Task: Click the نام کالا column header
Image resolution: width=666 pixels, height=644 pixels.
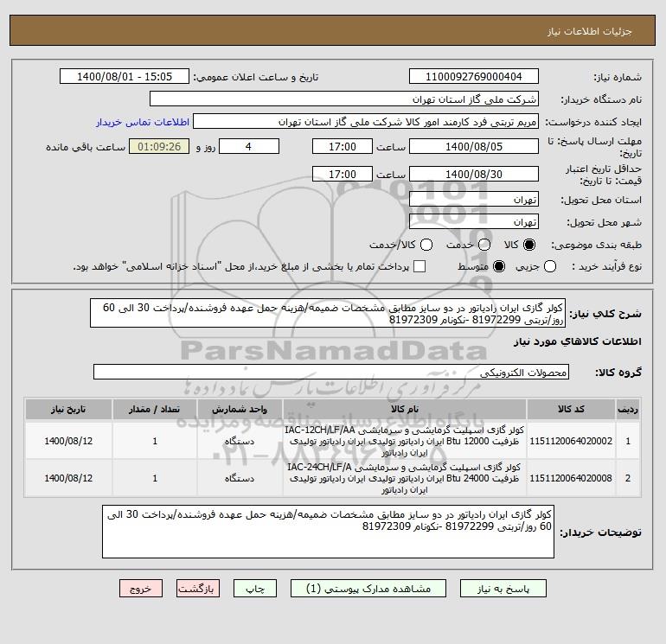Action: [x=405, y=409]
